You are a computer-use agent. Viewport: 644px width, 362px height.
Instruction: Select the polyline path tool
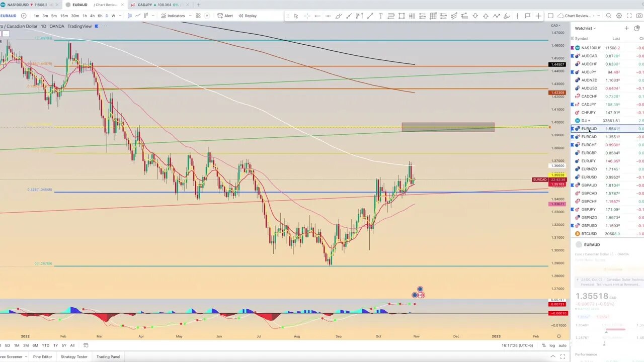pos(496,16)
